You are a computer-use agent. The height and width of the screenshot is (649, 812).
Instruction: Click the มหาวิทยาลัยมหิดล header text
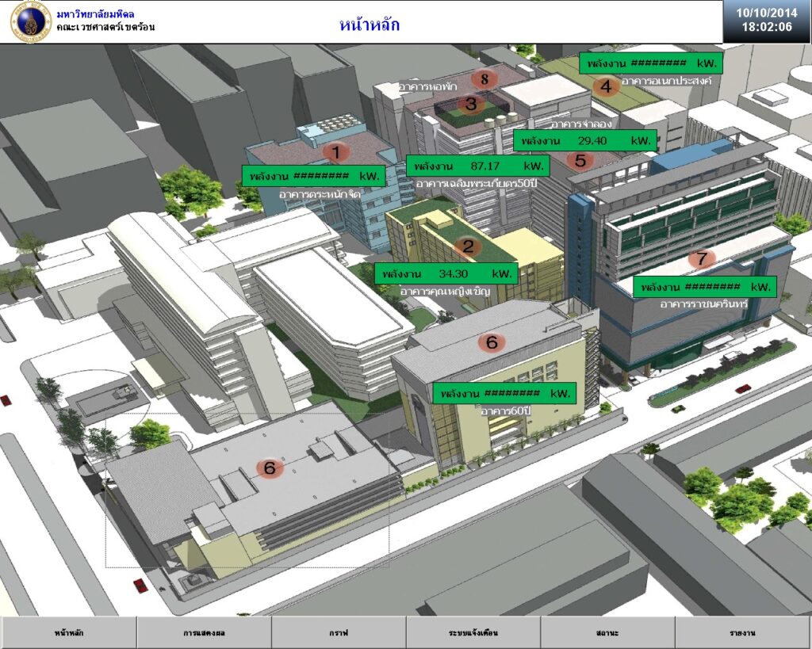click(x=95, y=14)
